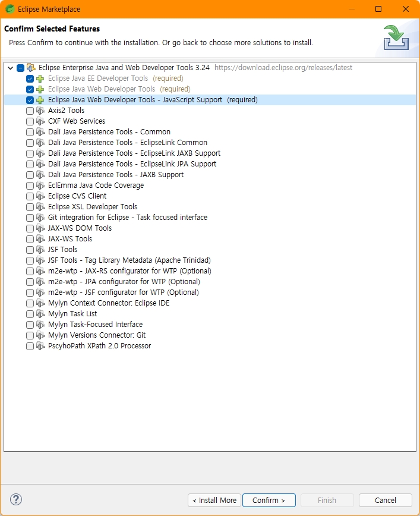This screenshot has height=516, width=420.
Task: Select the Dali Java Persistence Tools - Common row
Action: click(x=210, y=132)
